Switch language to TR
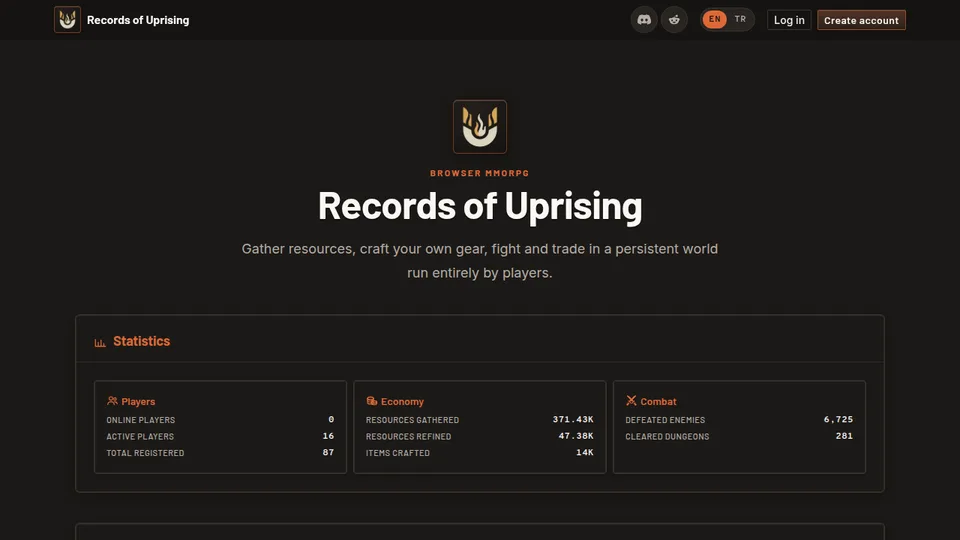Screen dimensions: 960x540 point(740,19)
